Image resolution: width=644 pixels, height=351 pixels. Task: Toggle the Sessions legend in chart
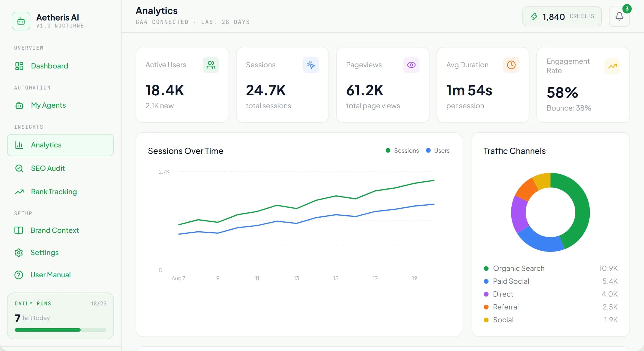pyautogui.click(x=402, y=151)
